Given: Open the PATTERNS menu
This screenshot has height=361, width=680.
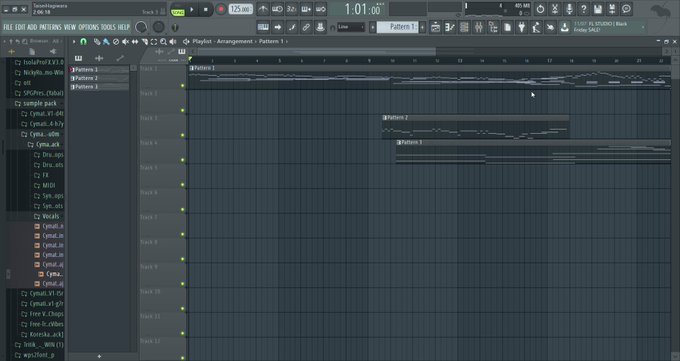Looking at the screenshot, I should click(50, 27).
